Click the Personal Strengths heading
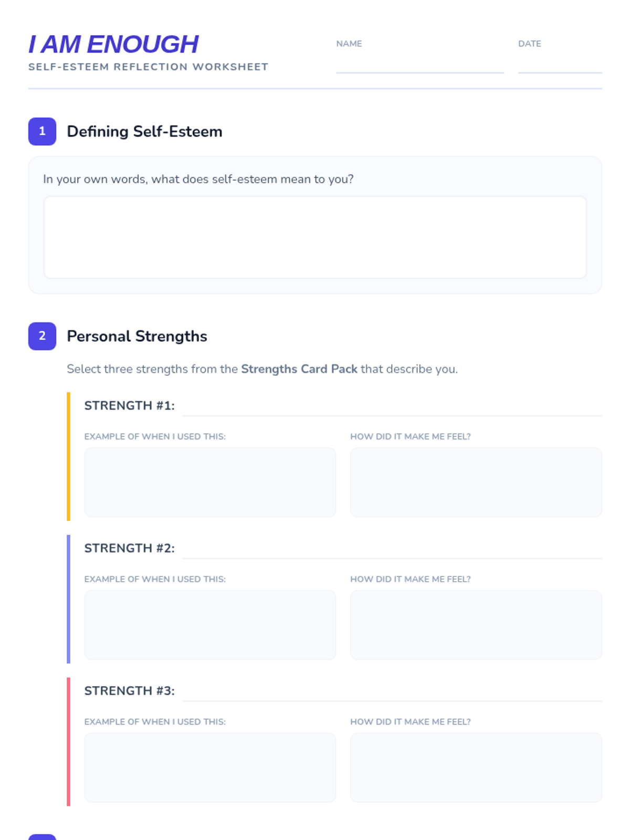630x840 pixels. pyautogui.click(x=136, y=336)
